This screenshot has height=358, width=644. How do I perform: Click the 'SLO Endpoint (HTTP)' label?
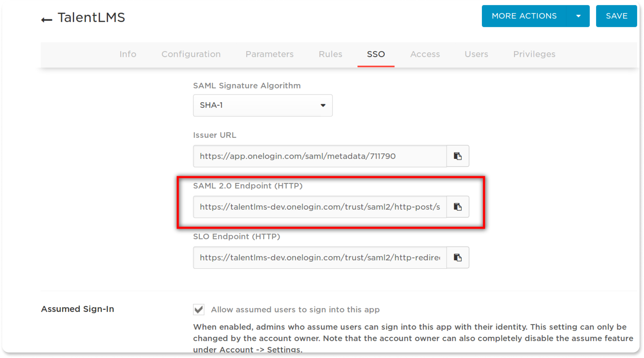[236, 236]
